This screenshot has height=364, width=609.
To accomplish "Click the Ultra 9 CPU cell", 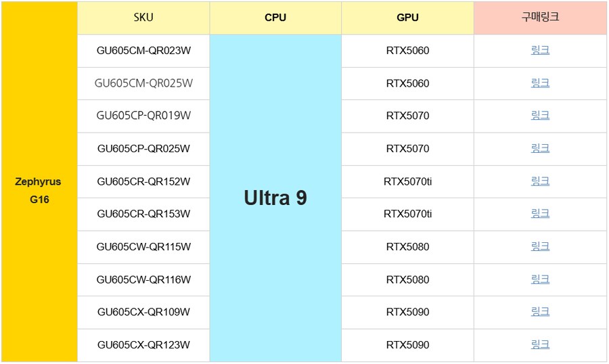I will (x=275, y=198).
